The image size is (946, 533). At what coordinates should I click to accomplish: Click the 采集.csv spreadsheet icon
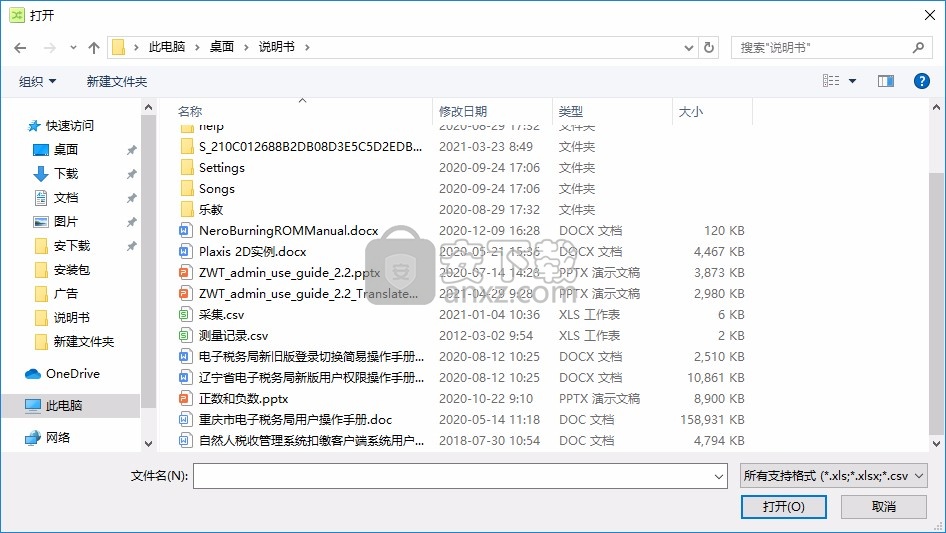click(x=185, y=314)
